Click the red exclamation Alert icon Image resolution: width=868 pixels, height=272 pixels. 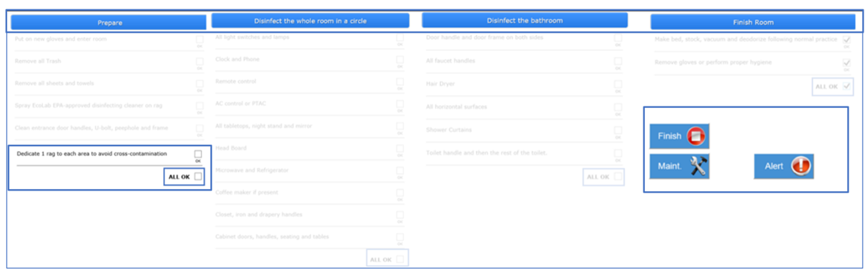(800, 167)
